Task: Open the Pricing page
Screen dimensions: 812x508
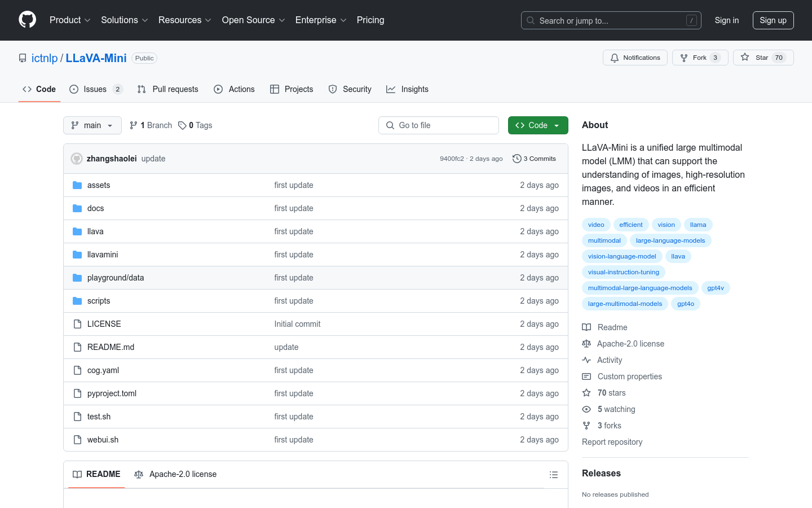Action: click(370, 20)
